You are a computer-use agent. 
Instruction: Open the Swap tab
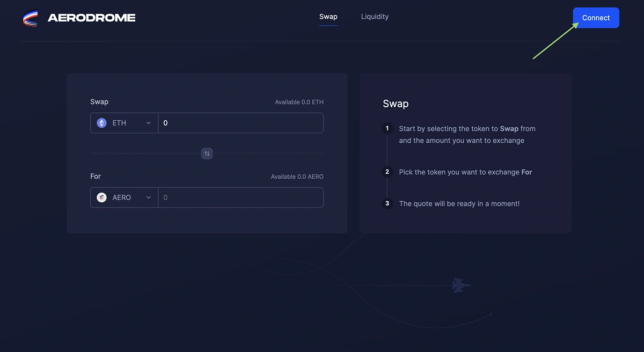pyautogui.click(x=328, y=17)
